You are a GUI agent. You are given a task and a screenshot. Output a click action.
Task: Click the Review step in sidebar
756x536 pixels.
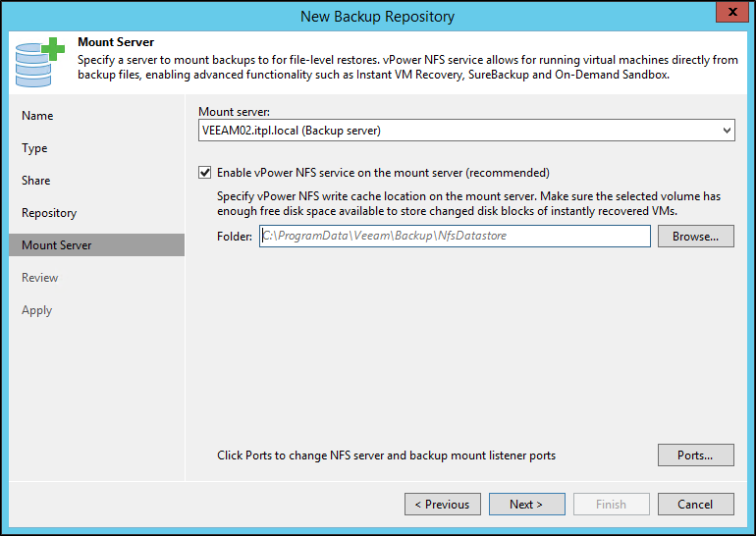40,278
